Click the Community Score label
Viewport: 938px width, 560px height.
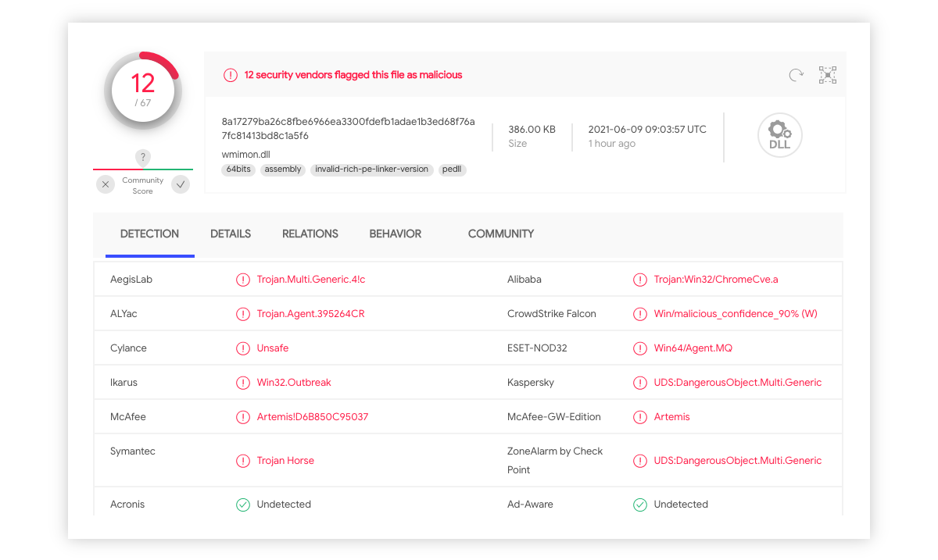point(143,185)
